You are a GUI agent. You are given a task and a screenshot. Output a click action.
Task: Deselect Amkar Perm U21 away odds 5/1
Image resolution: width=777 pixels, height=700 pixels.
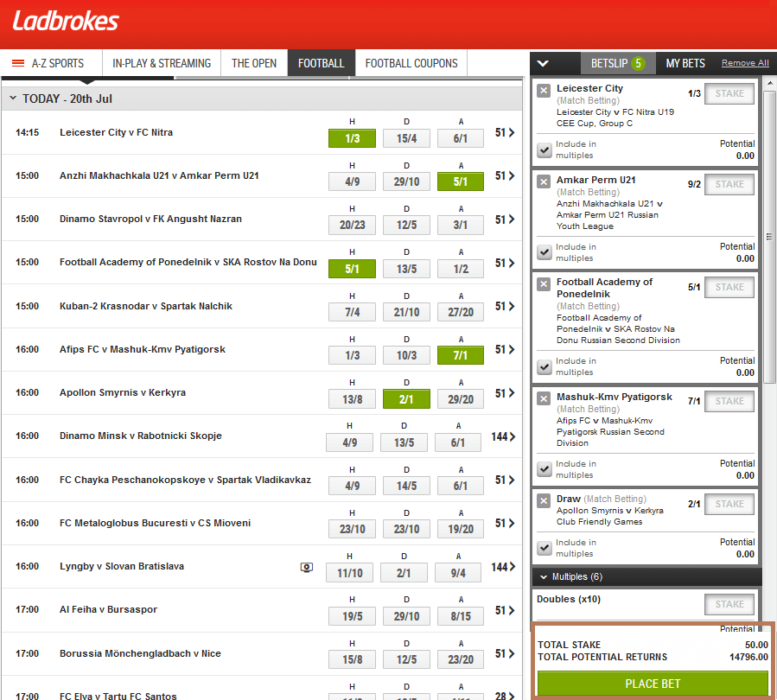(x=461, y=181)
